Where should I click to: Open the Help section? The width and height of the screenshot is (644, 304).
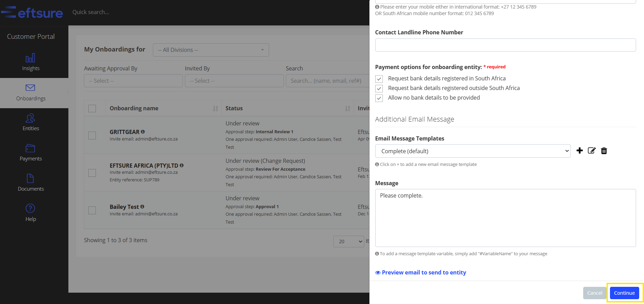(31, 213)
